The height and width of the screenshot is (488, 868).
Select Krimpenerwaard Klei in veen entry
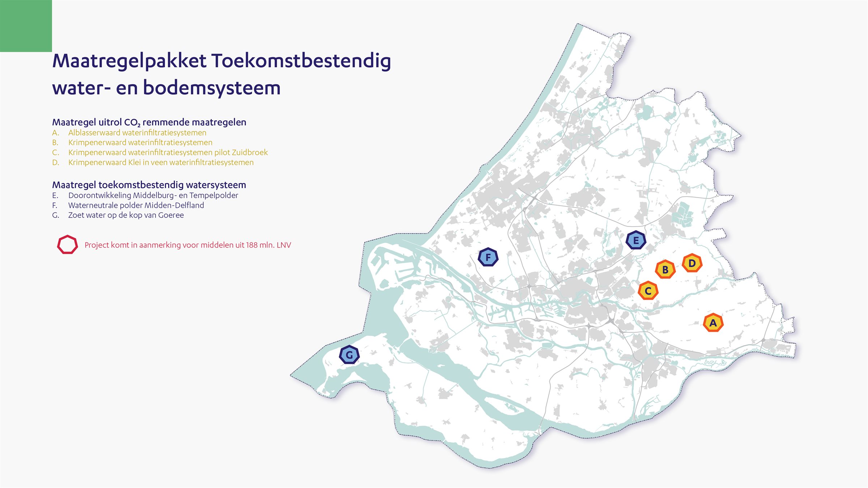(x=161, y=162)
